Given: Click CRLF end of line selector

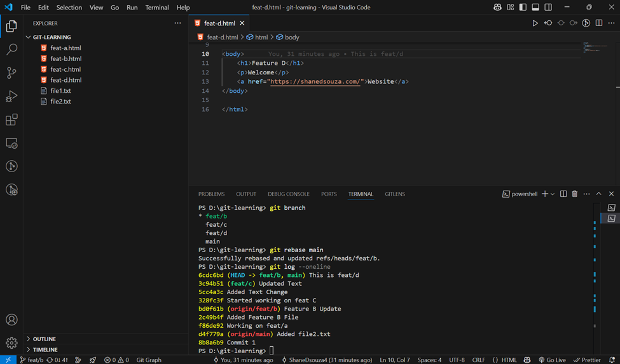Looking at the screenshot, I should coord(478,360).
